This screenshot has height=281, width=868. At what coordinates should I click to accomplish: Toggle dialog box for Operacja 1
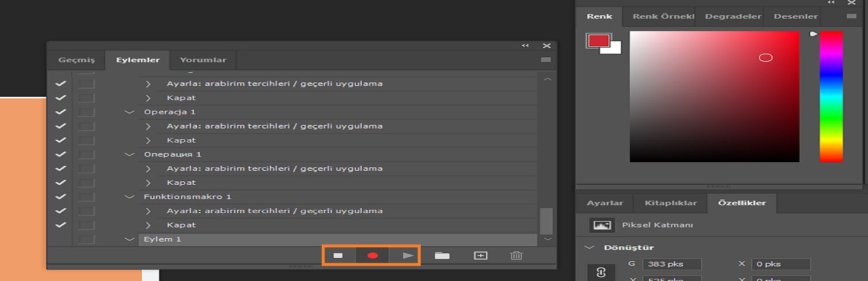tap(86, 112)
